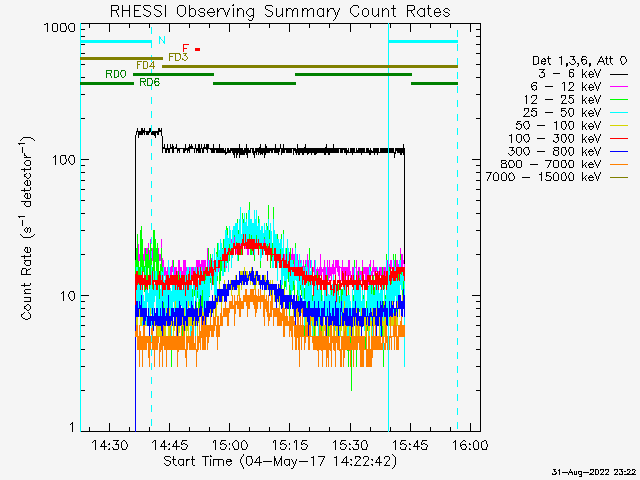Select the 50 - 100 keV legend label

coord(558,125)
